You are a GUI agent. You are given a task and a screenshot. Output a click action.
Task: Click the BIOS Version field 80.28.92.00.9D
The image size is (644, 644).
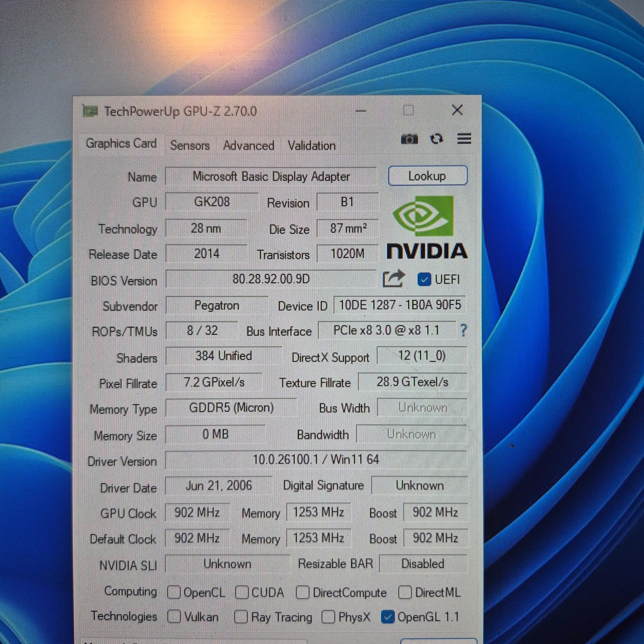tap(271, 279)
